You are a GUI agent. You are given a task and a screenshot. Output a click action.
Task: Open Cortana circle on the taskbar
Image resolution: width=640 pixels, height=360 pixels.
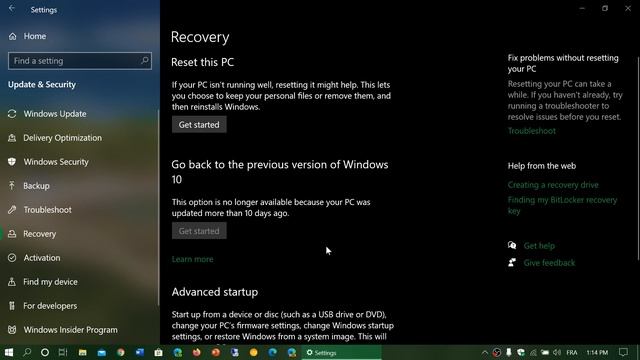click(x=45, y=352)
